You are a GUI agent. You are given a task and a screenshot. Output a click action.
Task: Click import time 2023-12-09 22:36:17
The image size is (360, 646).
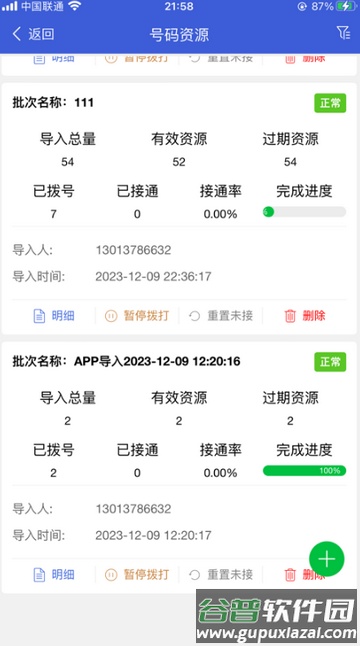pyautogui.click(x=153, y=276)
